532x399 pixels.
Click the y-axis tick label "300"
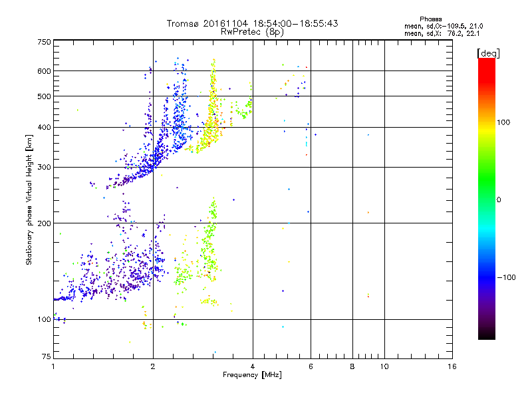[x=44, y=167]
